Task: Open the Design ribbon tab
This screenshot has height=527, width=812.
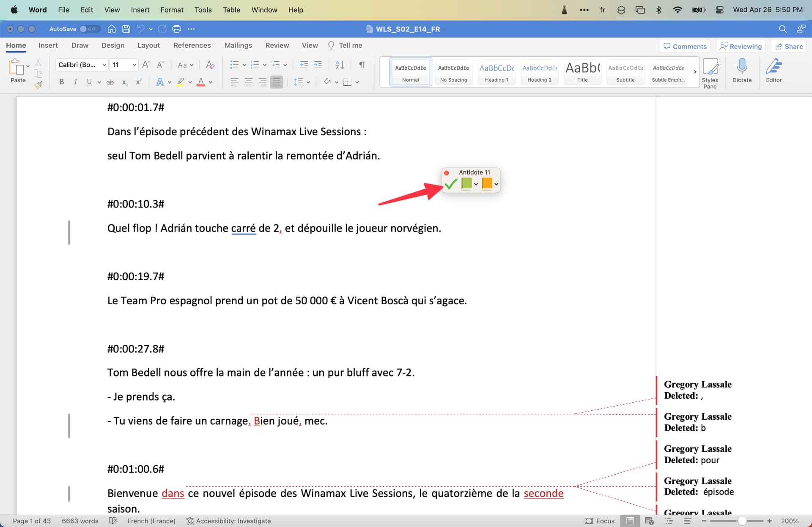Action: (x=113, y=45)
